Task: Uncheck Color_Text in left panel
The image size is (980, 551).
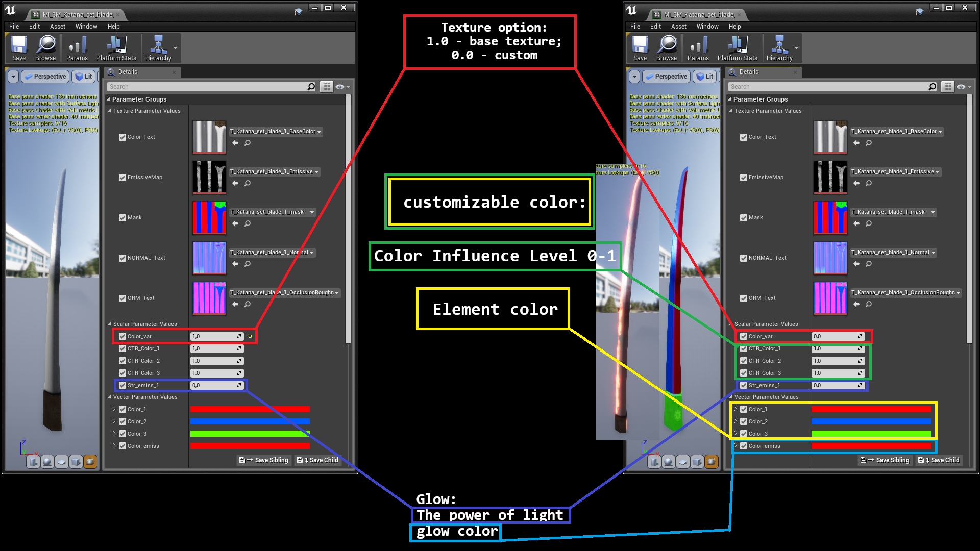Action: click(x=122, y=137)
